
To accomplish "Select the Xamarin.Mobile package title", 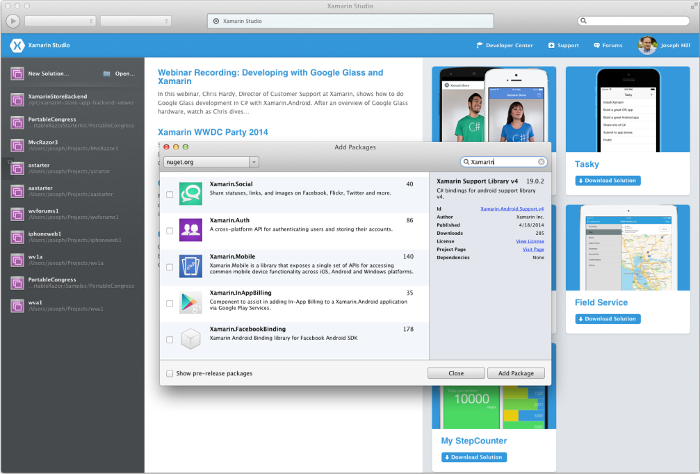I will pyautogui.click(x=232, y=257).
